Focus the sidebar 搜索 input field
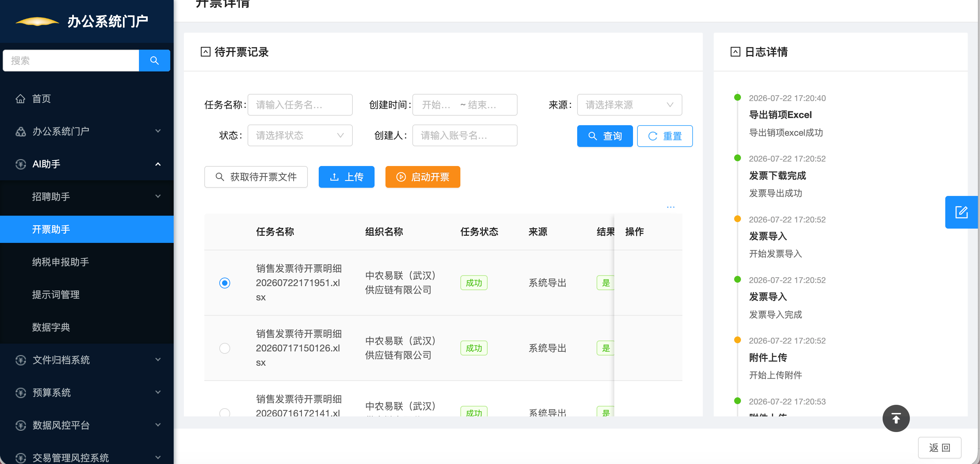 (x=71, y=61)
